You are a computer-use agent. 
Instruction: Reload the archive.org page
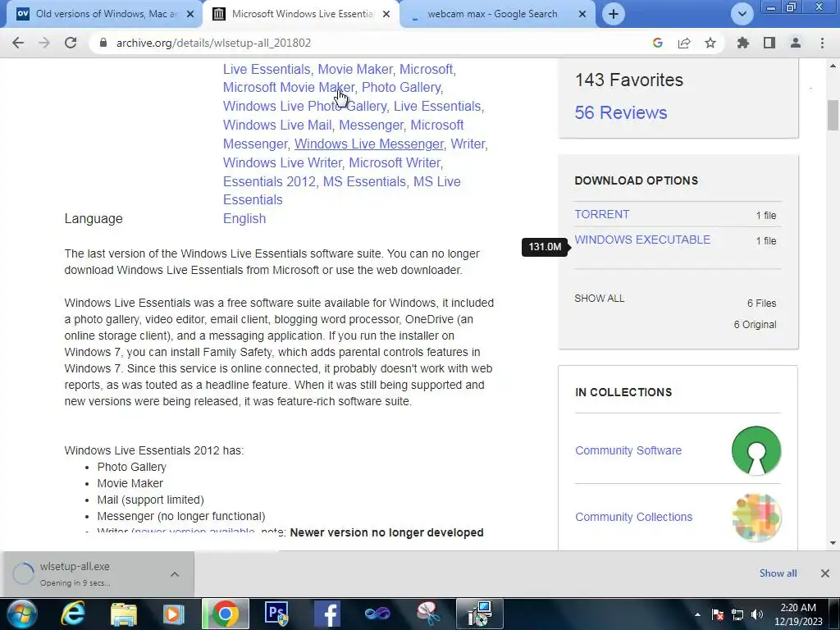coord(71,43)
